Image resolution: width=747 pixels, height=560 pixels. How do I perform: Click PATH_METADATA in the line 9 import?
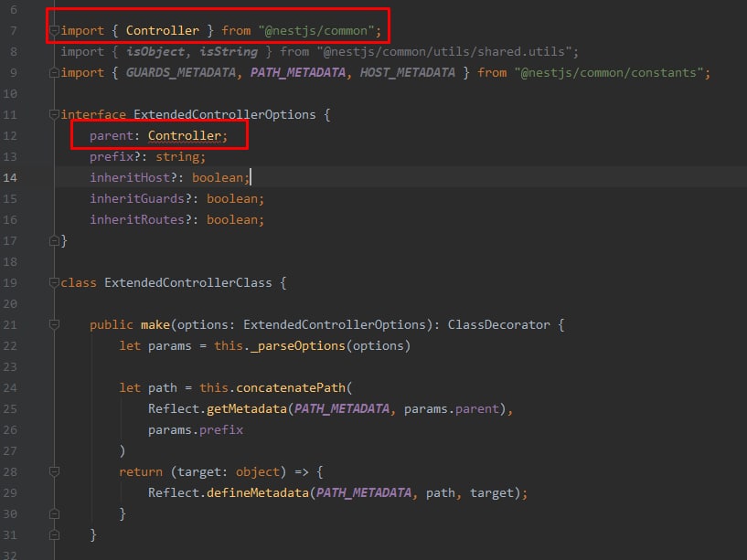(298, 73)
